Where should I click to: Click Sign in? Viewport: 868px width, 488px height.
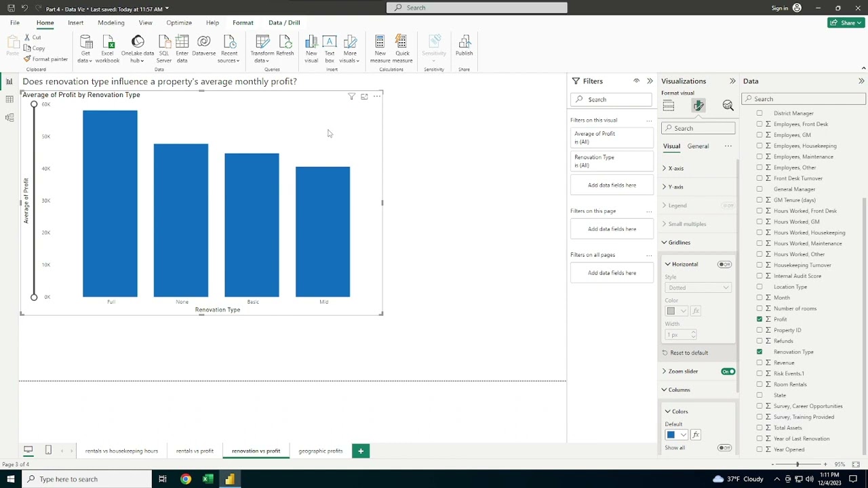780,8
